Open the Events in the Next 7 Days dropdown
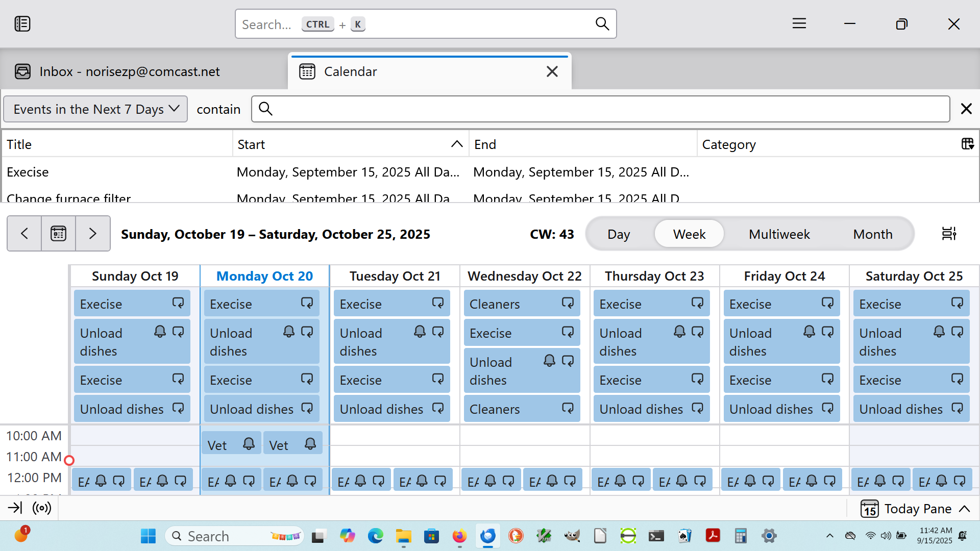Image resolution: width=980 pixels, height=551 pixels. click(96, 109)
